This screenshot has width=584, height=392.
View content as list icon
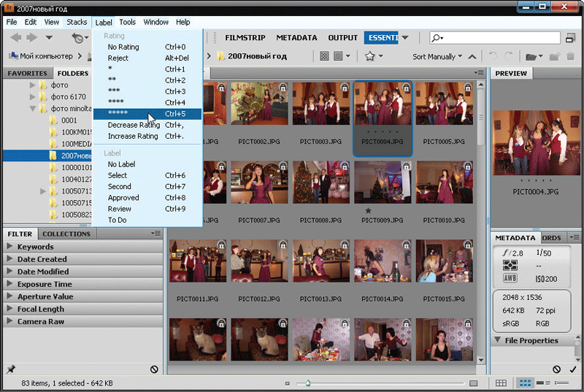click(561, 383)
